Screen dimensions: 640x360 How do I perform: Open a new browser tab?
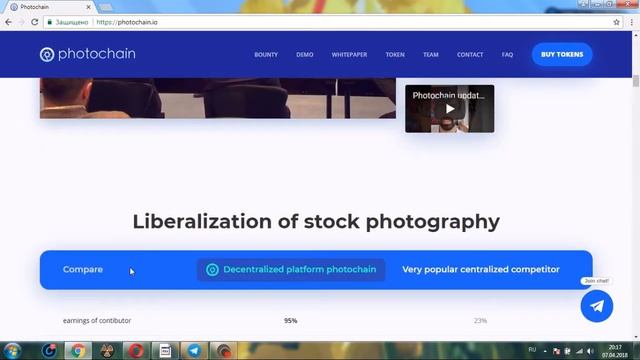click(105, 7)
